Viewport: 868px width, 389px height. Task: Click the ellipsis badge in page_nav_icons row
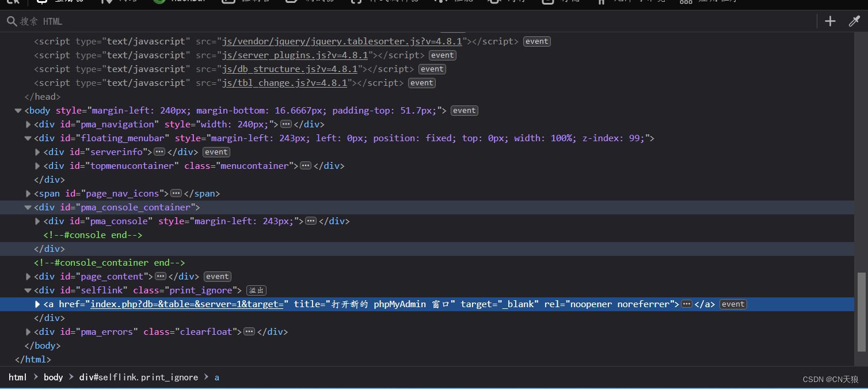(x=176, y=194)
